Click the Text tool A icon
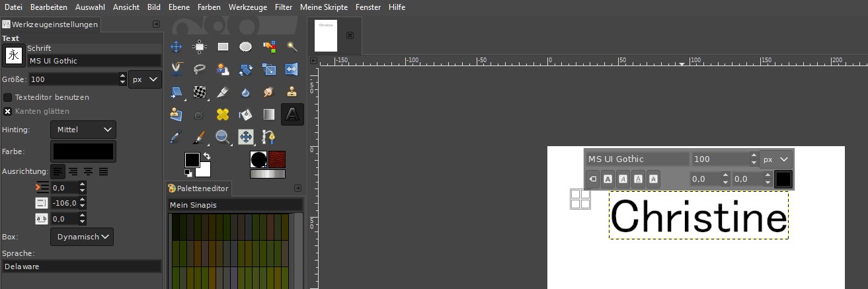 pyautogui.click(x=292, y=114)
